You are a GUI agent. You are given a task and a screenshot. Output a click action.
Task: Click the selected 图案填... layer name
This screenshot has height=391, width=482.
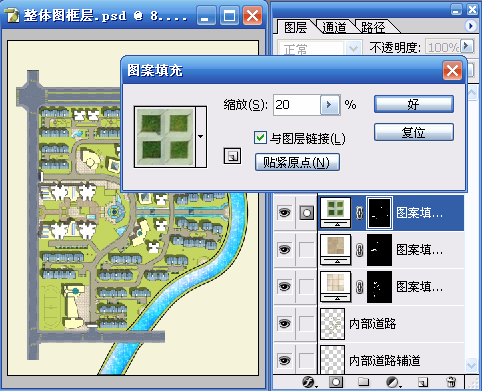(420, 213)
